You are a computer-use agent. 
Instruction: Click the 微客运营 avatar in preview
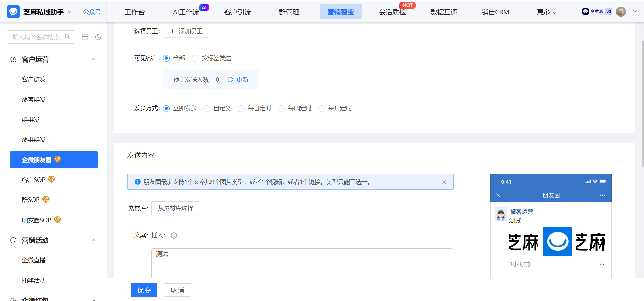(501, 214)
